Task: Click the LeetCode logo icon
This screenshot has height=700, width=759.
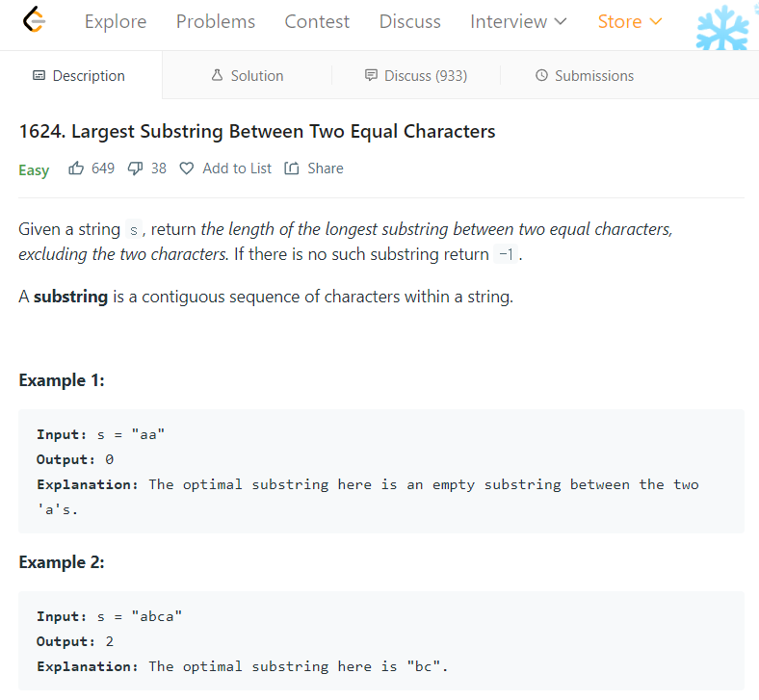Action: (35, 20)
